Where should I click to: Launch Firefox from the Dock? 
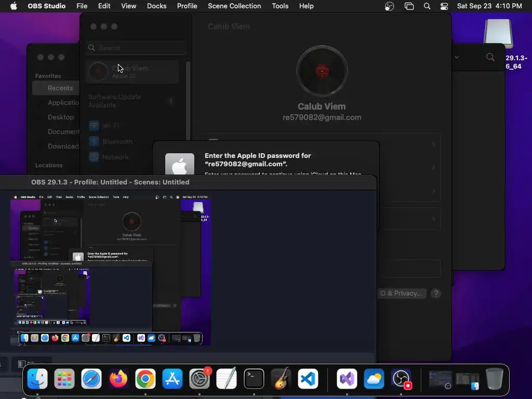pyautogui.click(x=118, y=379)
